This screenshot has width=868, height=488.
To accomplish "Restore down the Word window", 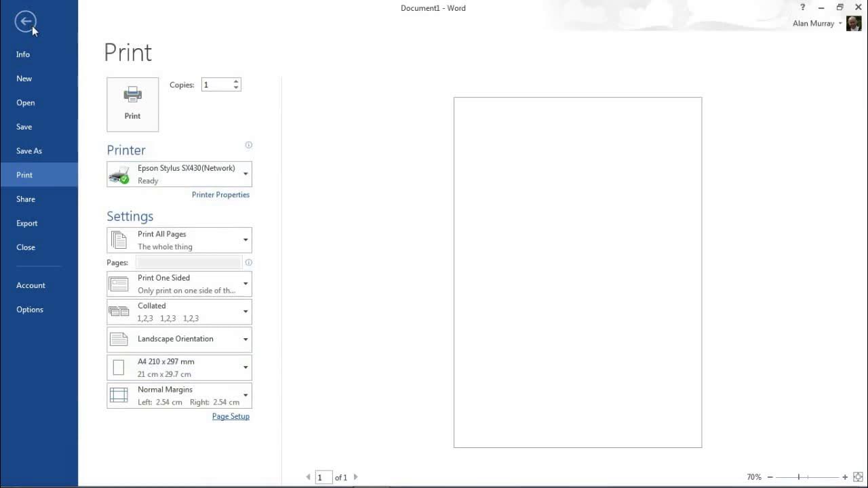I will 840,7.
